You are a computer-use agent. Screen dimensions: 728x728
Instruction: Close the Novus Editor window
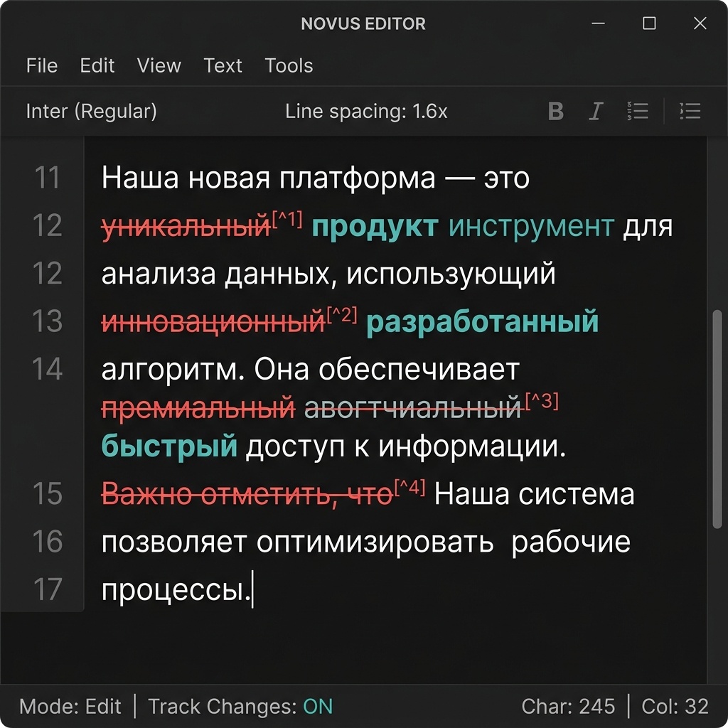click(x=700, y=23)
